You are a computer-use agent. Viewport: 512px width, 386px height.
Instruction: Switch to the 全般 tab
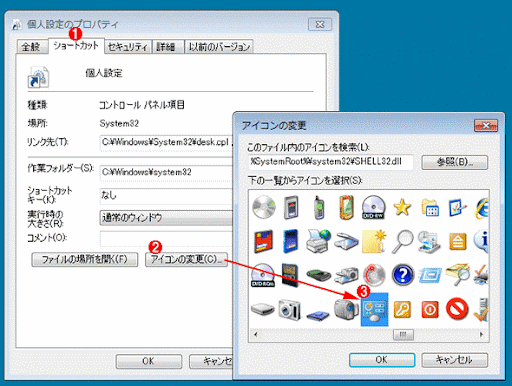(31, 47)
